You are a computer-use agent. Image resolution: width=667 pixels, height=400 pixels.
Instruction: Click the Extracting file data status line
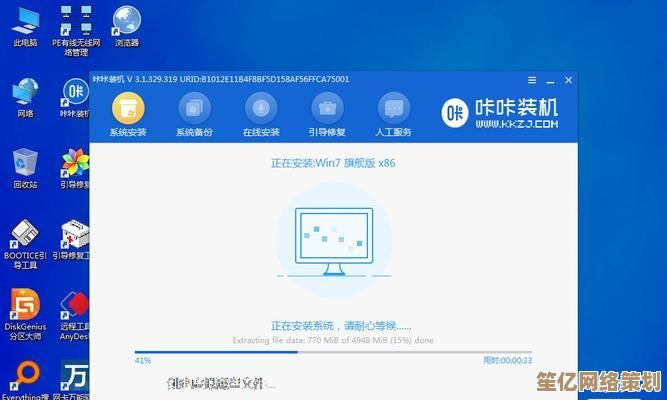333,340
